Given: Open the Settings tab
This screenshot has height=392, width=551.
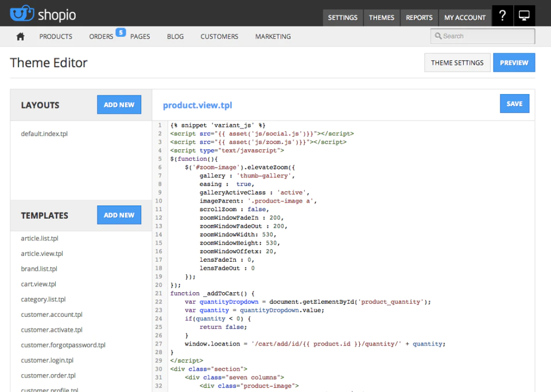Looking at the screenshot, I should click(x=343, y=18).
